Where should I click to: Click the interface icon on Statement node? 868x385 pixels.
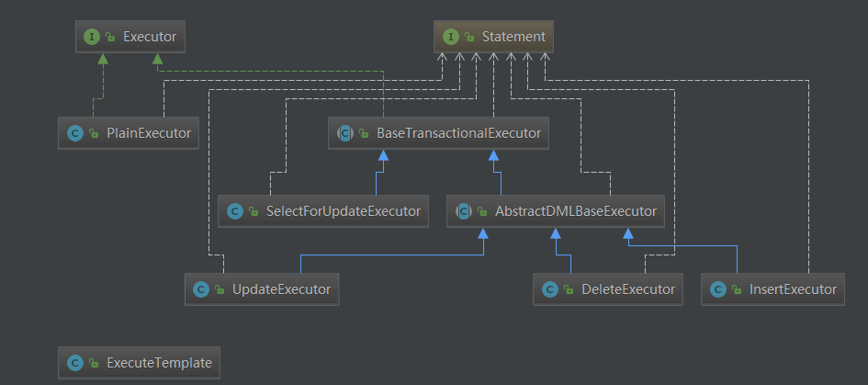[450, 38]
